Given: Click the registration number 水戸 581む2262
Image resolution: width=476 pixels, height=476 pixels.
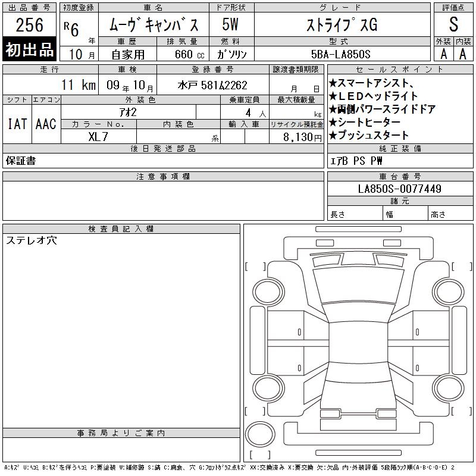Looking at the screenshot, I should 212,85.
